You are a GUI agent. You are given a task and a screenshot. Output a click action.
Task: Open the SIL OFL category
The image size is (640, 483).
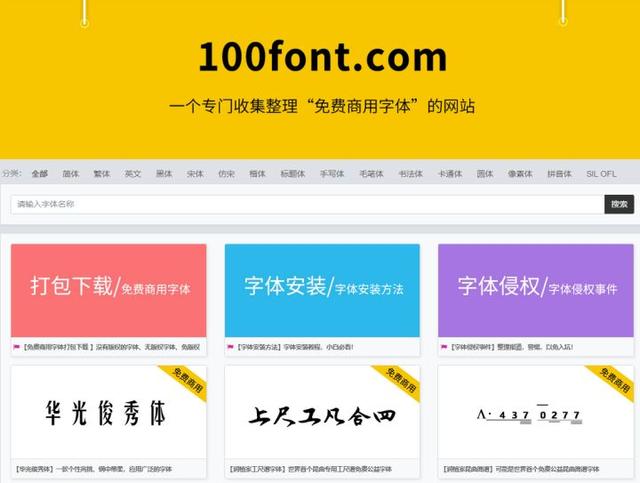click(601, 174)
